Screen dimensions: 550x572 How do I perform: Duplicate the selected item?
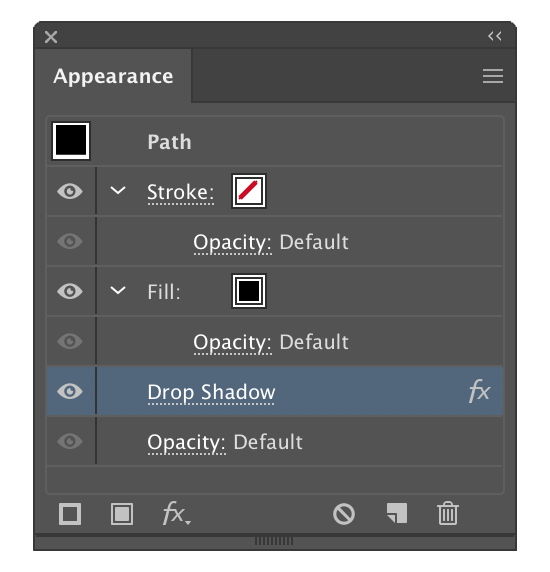[397, 513]
